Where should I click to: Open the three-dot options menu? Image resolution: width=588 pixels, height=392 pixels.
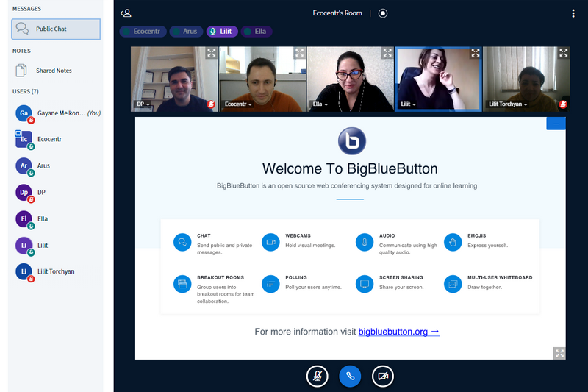tap(573, 13)
